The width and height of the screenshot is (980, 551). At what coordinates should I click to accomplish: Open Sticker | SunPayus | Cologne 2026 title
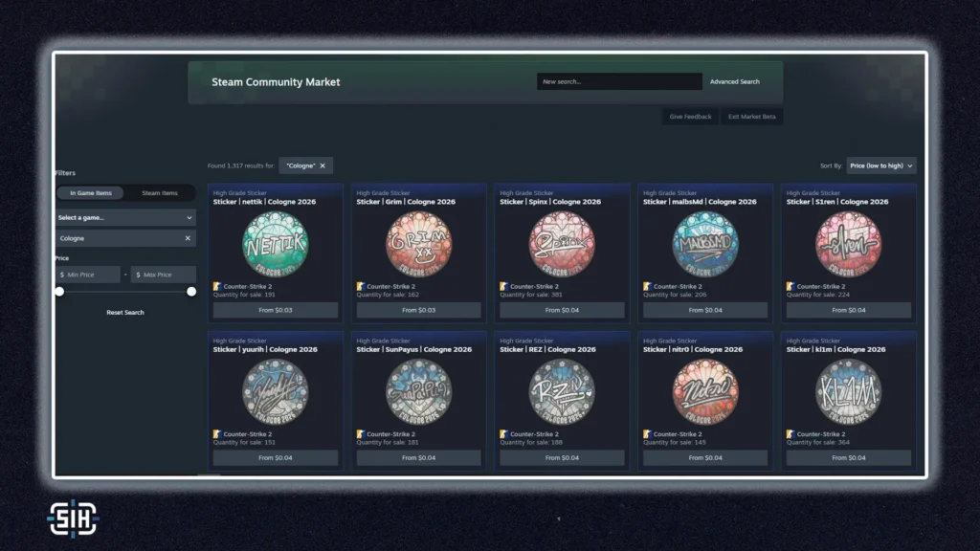point(413,349)
